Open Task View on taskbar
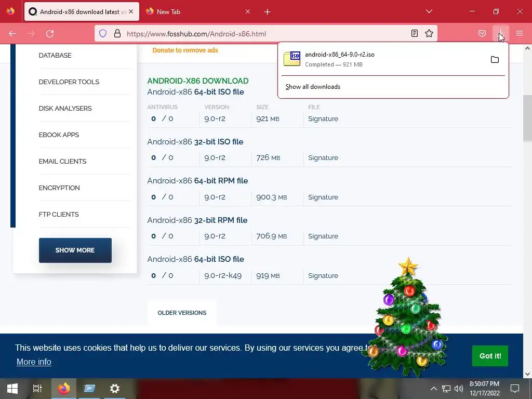The image size is (532, 399). point(37,389)
